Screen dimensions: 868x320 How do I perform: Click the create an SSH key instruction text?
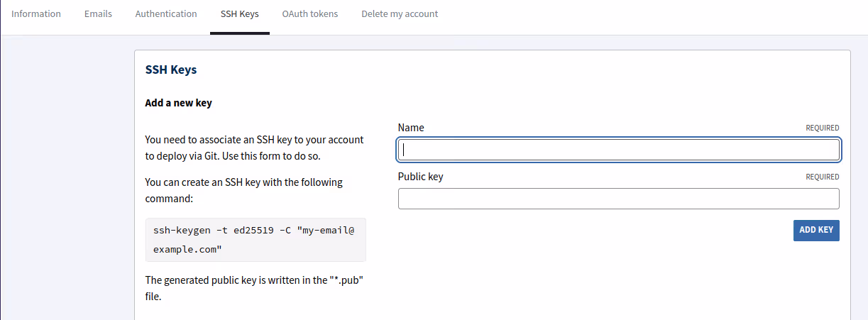pyautogui.click(x=243, y=190)
